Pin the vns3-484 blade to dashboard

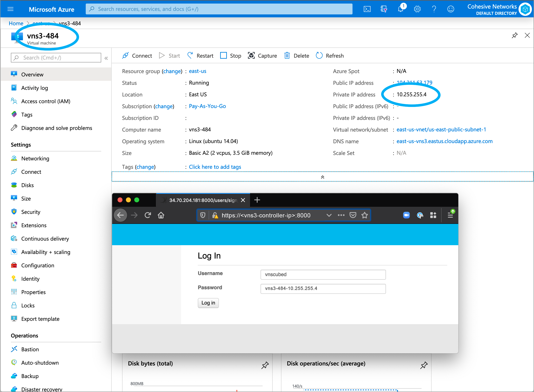pyautogui.click(x=515, y=35)
